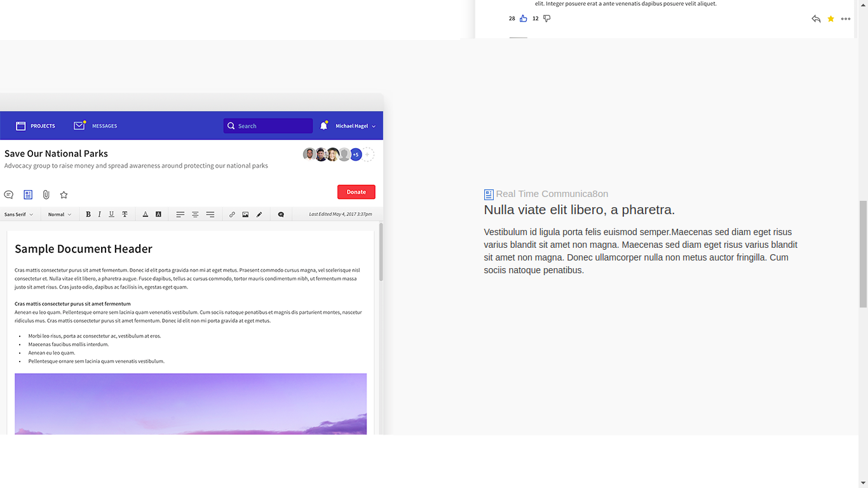Click the notification bell icon
Viewport: 868px width, 488px height.
tap(323, 125)
